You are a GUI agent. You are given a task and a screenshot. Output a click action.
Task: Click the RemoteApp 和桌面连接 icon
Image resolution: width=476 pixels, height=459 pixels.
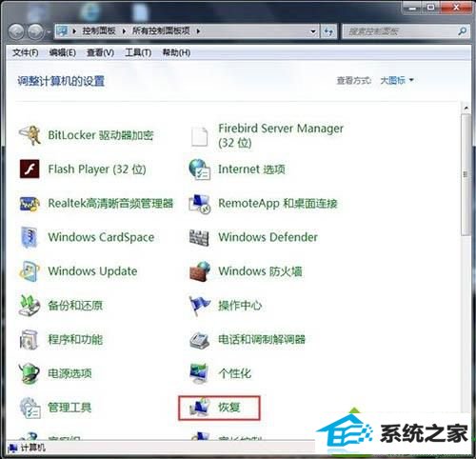click(x=199, y=204)
